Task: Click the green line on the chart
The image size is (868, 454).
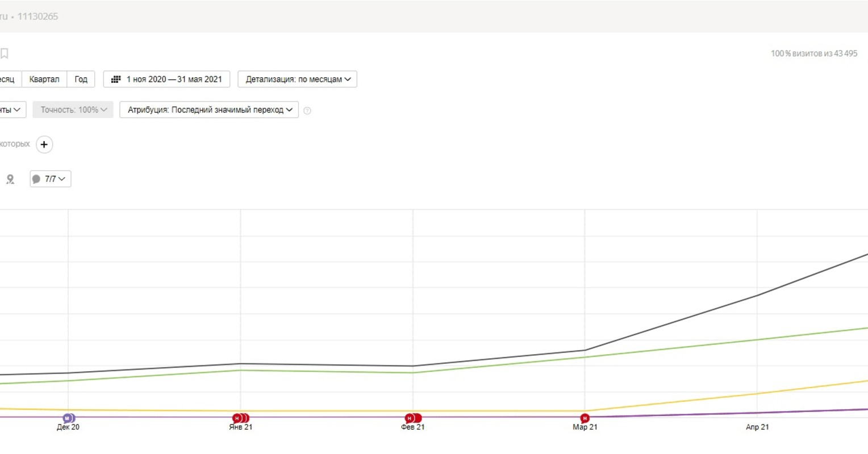Action: pos(670,348)
